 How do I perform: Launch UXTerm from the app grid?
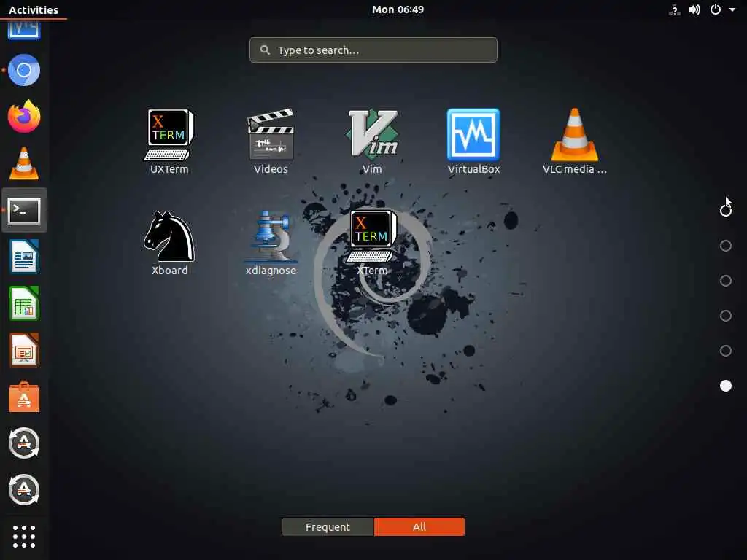[169, 141]
